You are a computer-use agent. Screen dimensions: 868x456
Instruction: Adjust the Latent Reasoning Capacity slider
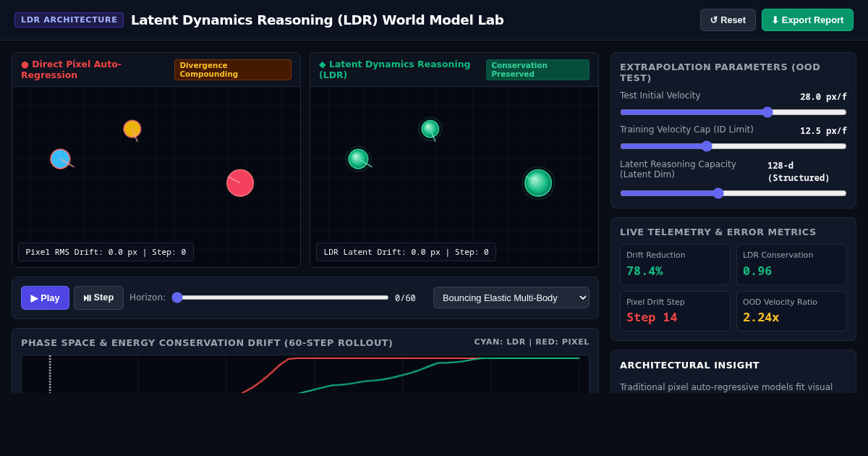[733, 193]
